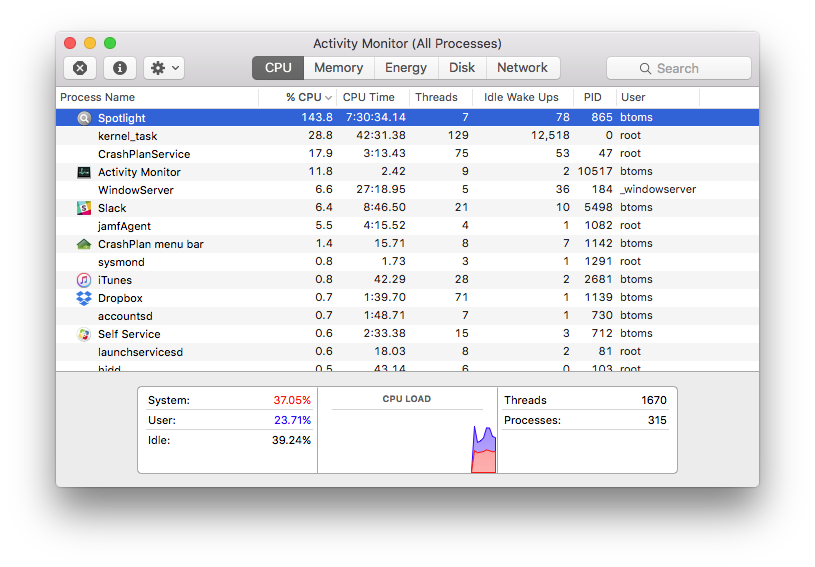The height and width of the screenshot is (567, 815).
Task: Click the System 37.05% value
Action: pyautogui.click(x=292, y=400)
